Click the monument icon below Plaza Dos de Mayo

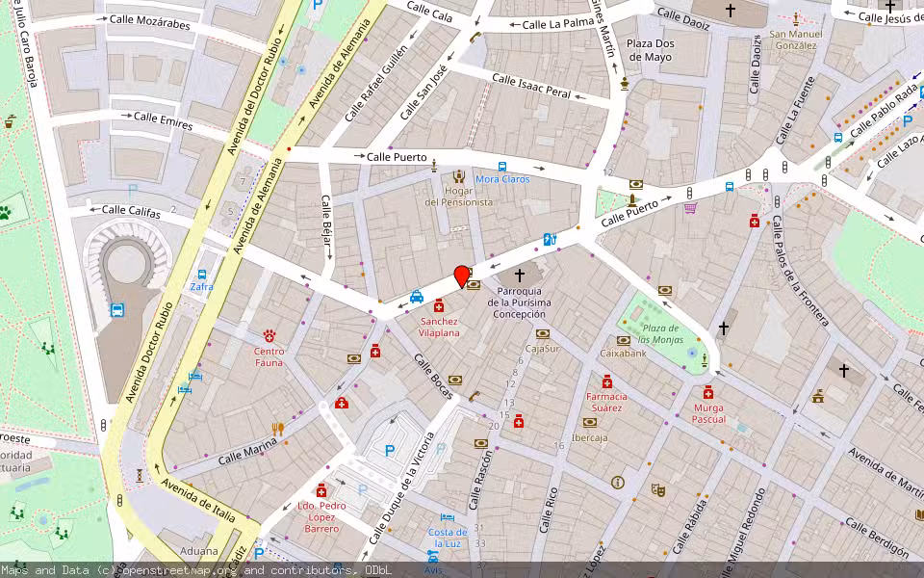(x=624, y=85)
